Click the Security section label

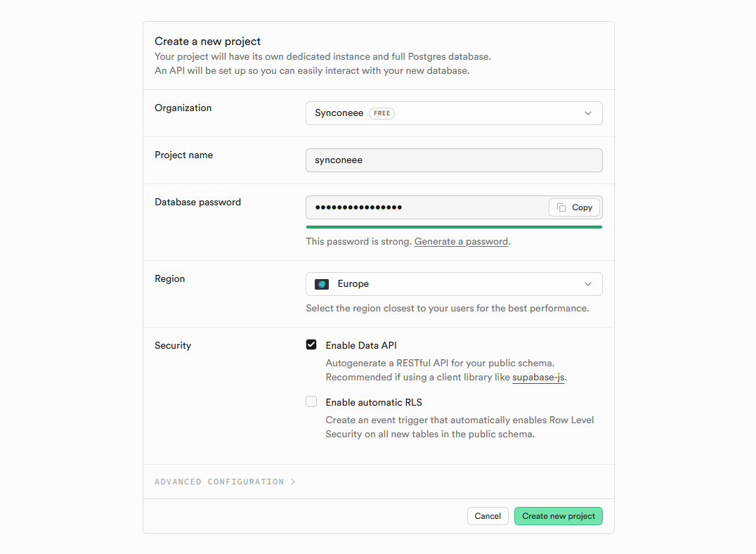[173, 345]
